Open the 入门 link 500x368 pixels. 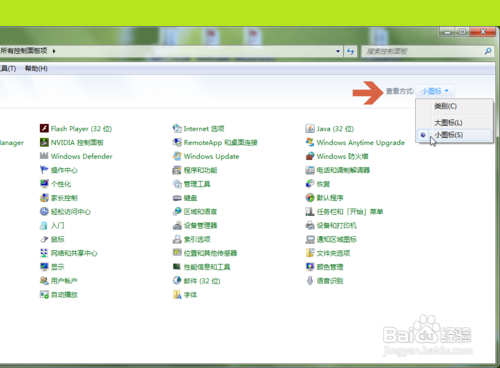tap(58, 225)
